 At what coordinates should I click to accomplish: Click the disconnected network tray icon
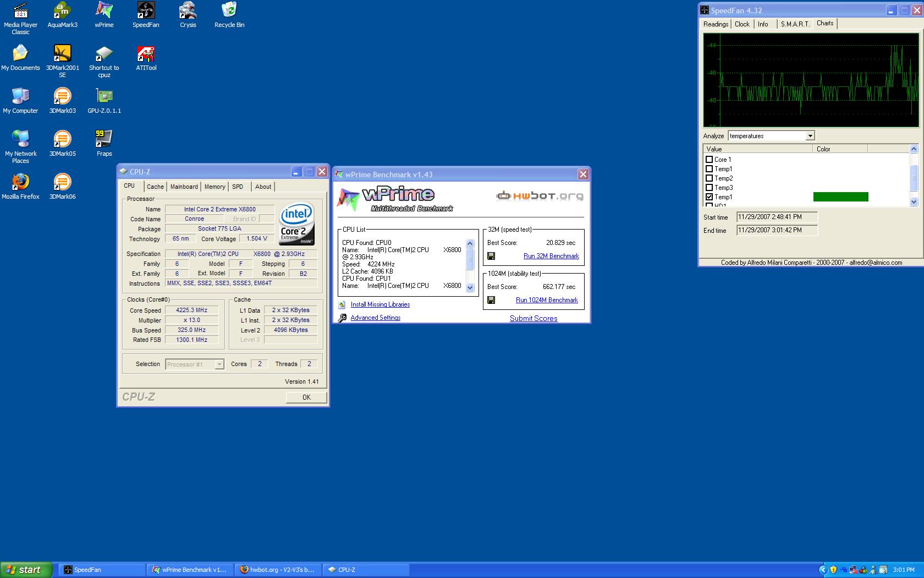coord(853,570)
